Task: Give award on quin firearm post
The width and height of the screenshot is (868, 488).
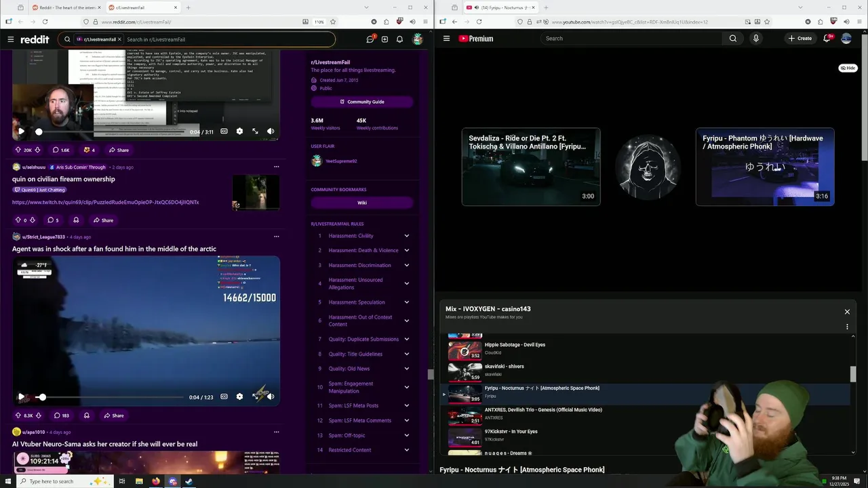Action: pos(76,220)
